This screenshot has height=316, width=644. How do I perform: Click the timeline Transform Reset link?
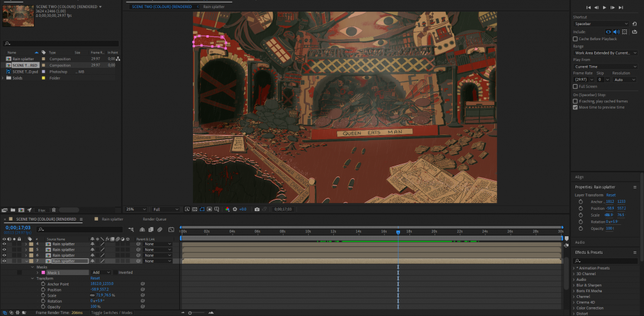pyautogui.click(x=95, y=278)
